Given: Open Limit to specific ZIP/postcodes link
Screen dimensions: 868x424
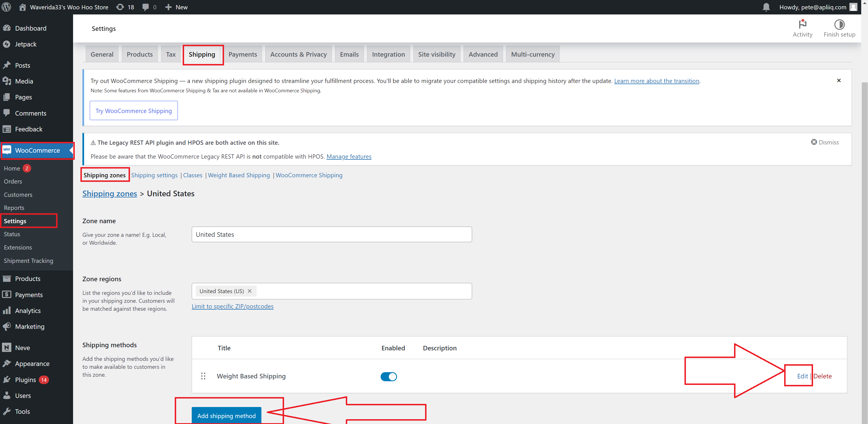Looking at the screenshot, I should (x=233, y=306).
